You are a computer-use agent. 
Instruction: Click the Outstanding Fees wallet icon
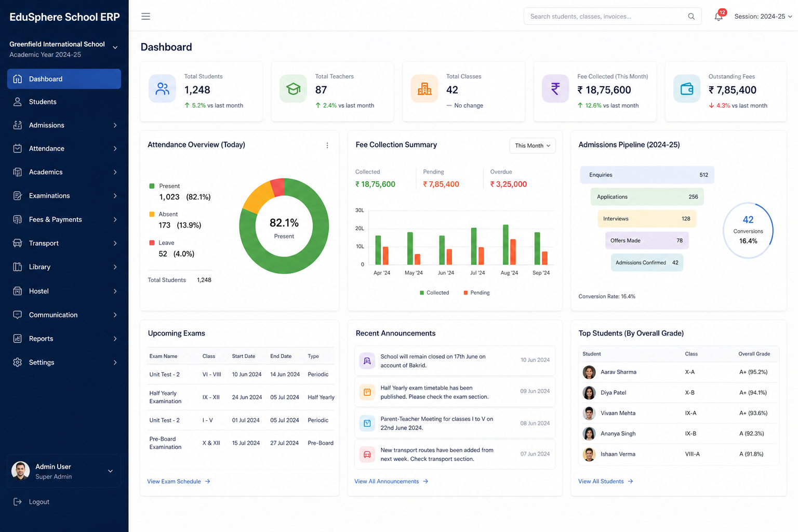[x=687, y=89]
